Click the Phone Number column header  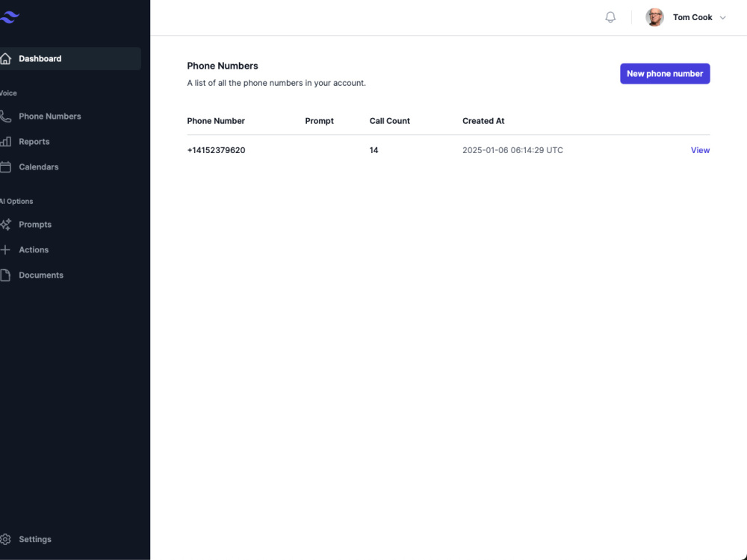click(x=216, y=121)
